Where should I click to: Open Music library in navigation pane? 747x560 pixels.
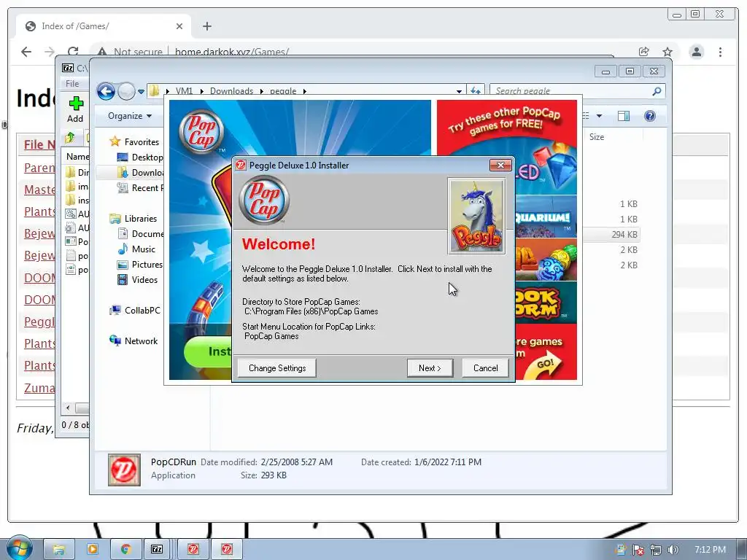(x=144, y=249)
